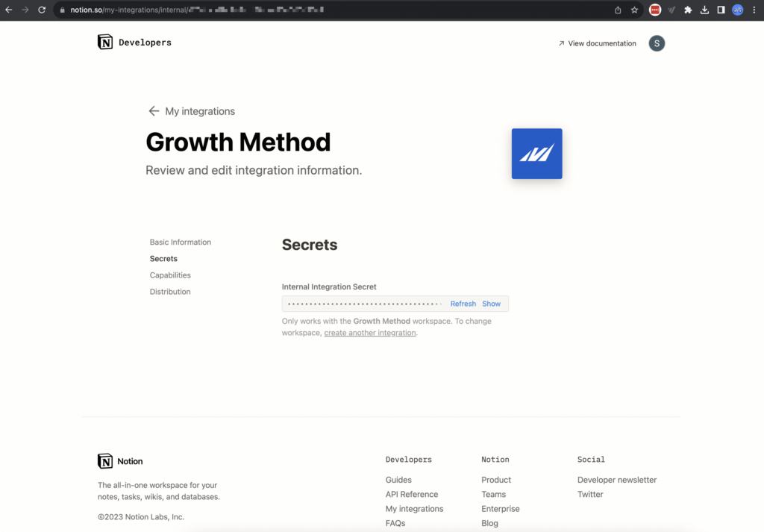Image resolution: width=764 pixels, height=532 pixels.
Task: Open the Capabilities section
Action: coord(170,275)
